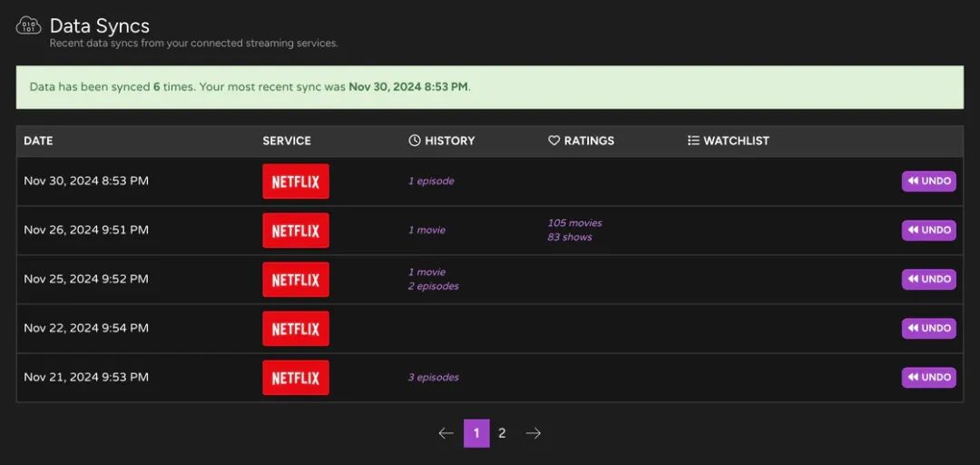This screenshot has height=465, width=980.
Task: Open '105 movies' ratings link
Action: (575, 223)
